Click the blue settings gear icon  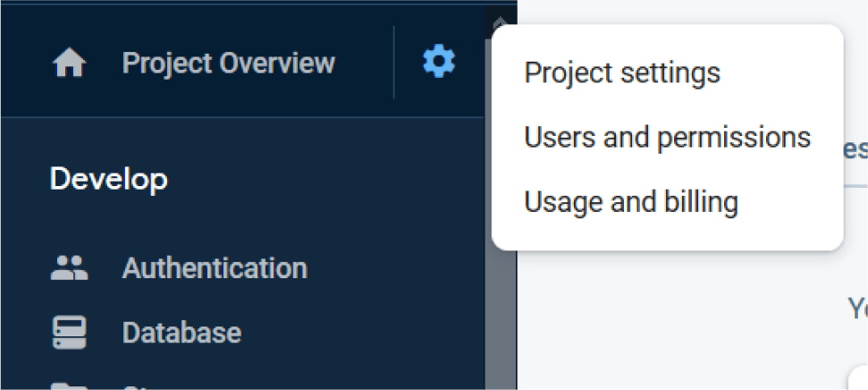(438, 63)
